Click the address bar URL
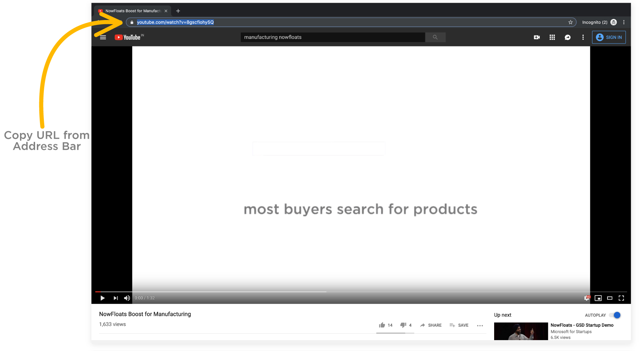Viewport: 644px width, 351px height. coord(175,22)
